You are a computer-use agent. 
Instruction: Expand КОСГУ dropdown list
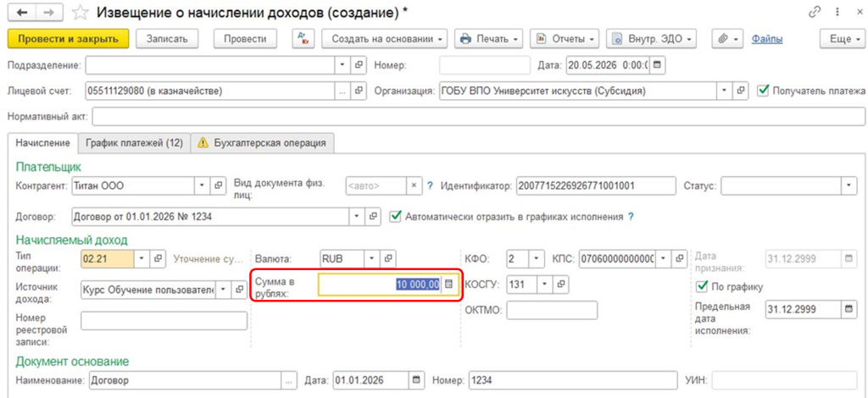[545, 285]
